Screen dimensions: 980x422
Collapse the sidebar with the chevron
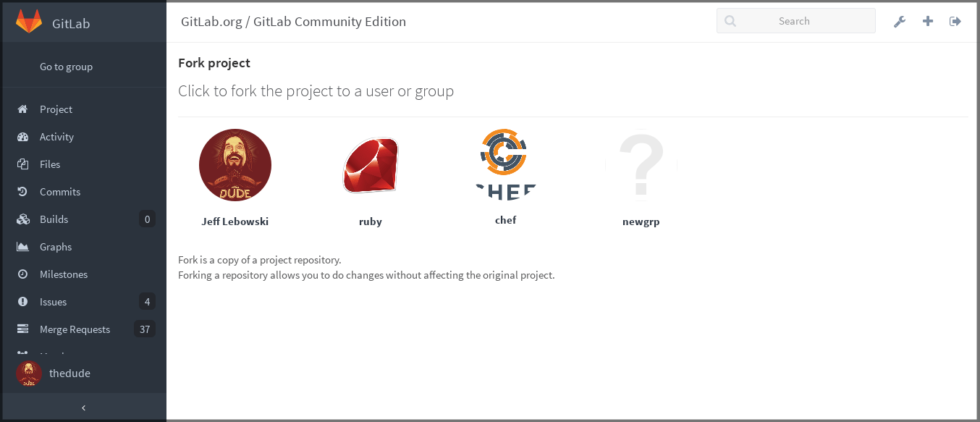click(83, 407)
